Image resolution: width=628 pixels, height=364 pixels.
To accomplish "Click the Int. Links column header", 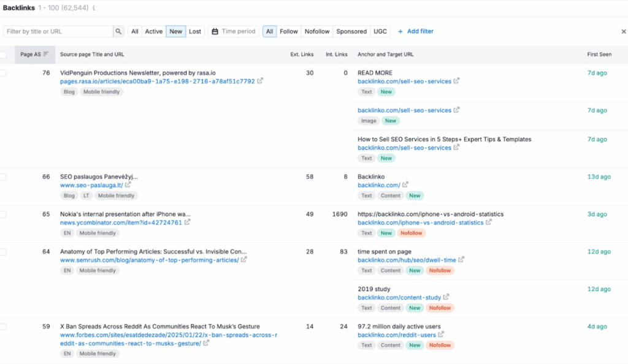I will point(337,55).
